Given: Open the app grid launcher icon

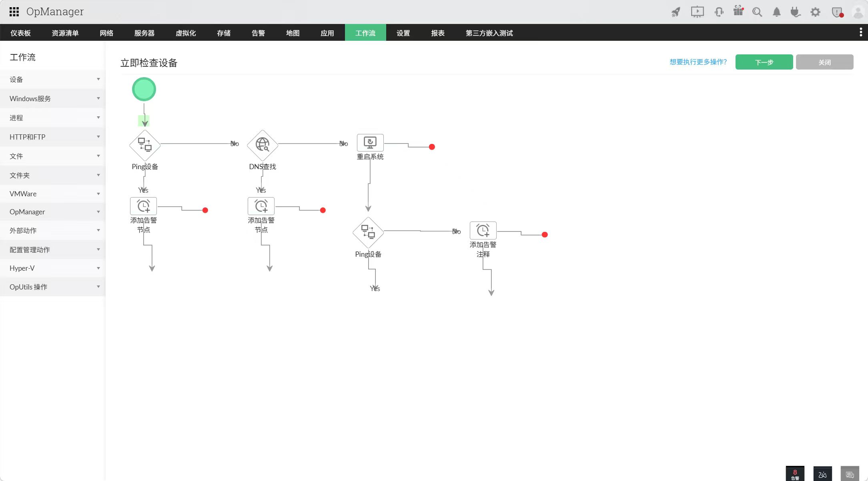Looking at the screenshot, I should (x=14, y=12).
